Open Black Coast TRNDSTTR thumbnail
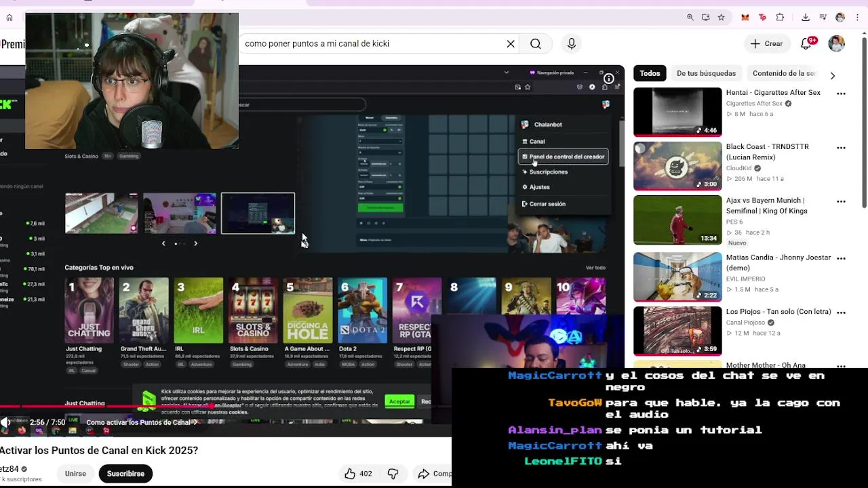 [677, 166]
